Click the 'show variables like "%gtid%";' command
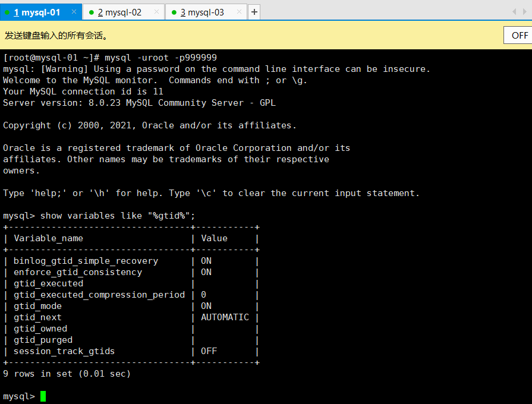532x404 pixels. (118, 216)
